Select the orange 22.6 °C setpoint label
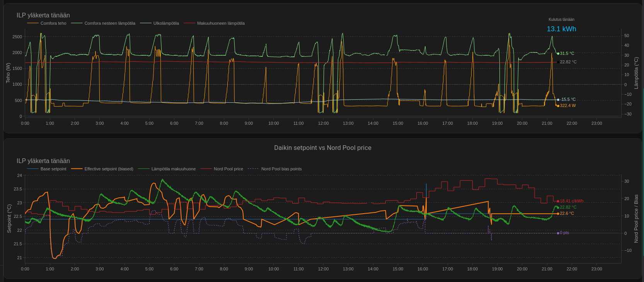The height and width of the screenshot is (282, 644). 567,213
